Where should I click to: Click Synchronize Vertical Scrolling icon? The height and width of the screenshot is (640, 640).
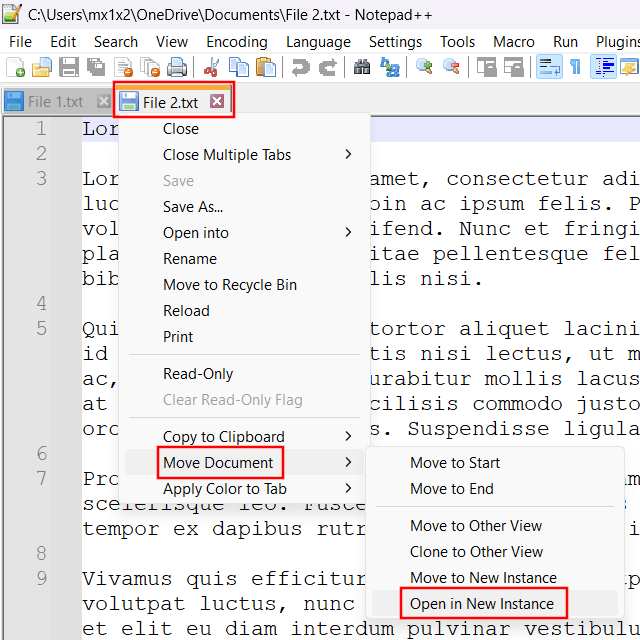[487, 67]
